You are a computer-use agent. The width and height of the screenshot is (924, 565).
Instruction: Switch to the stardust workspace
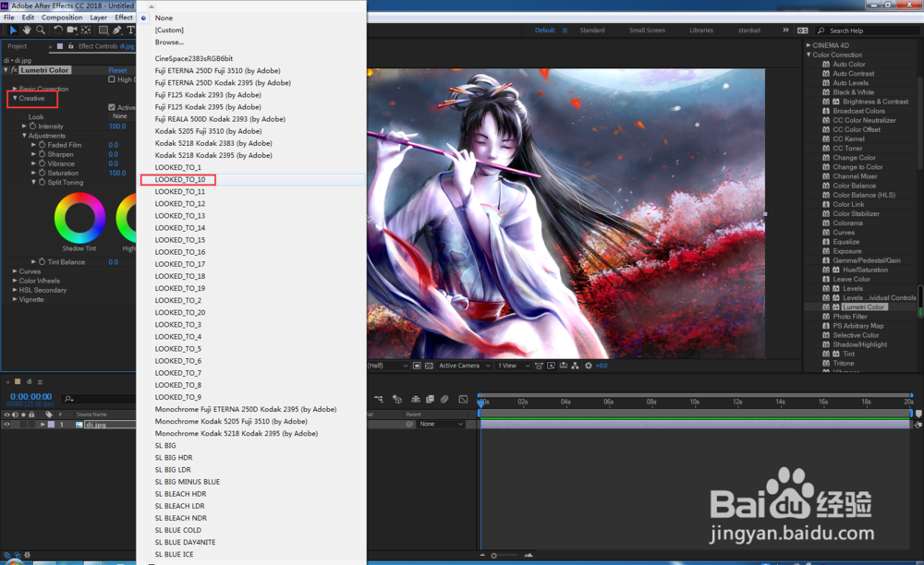[749, 30]
